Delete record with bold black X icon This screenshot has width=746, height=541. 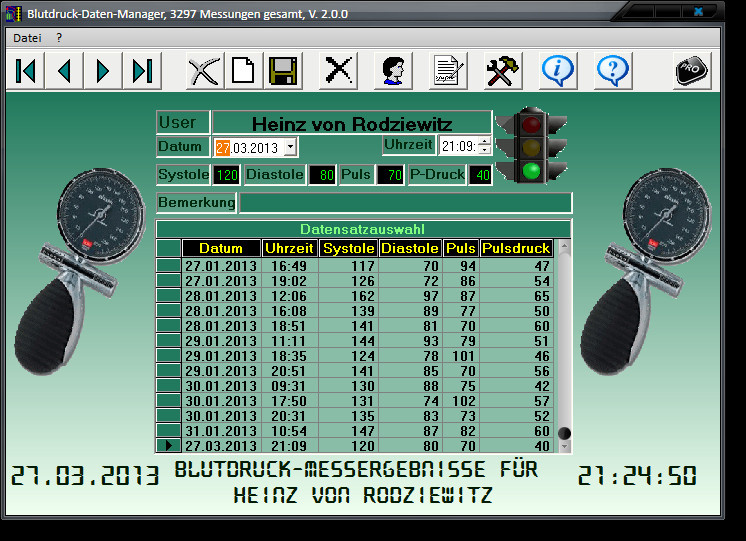point(338,71)
